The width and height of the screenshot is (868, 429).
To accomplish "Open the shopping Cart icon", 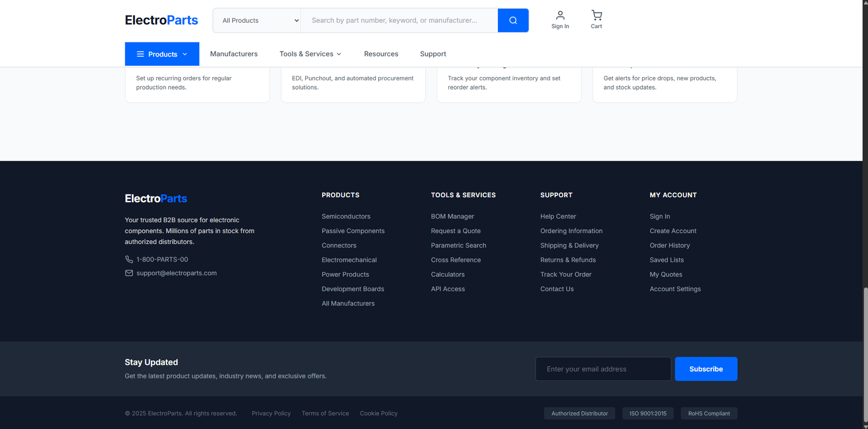I will pos(596,15).
